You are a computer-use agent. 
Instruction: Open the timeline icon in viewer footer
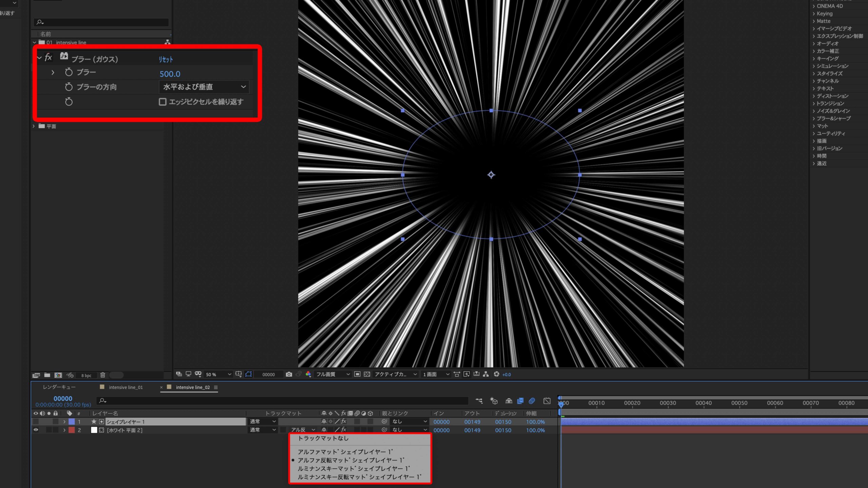(476, 374)
